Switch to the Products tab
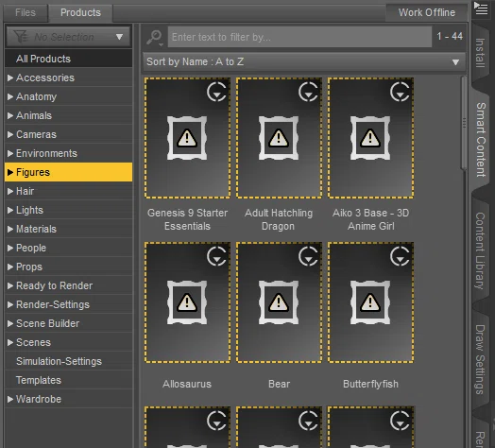This screenshot has width=495, height=448. pyautogui.click(x=80, y=12)
